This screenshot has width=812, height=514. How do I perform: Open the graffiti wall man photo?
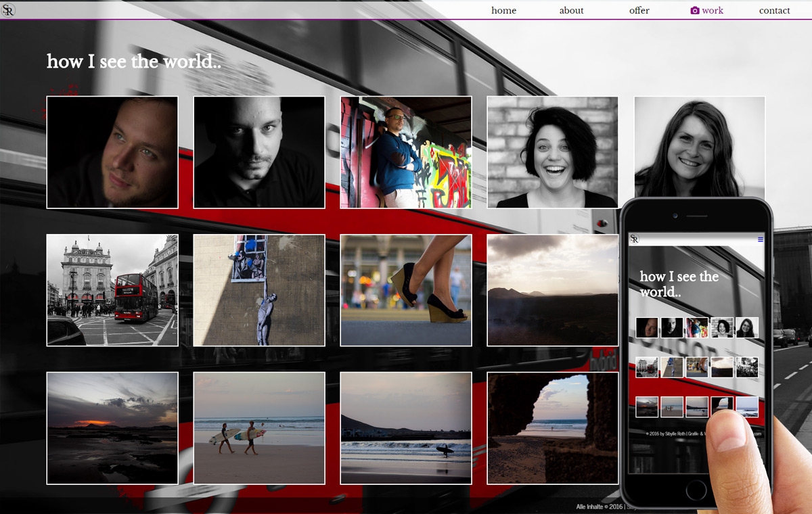406,152
